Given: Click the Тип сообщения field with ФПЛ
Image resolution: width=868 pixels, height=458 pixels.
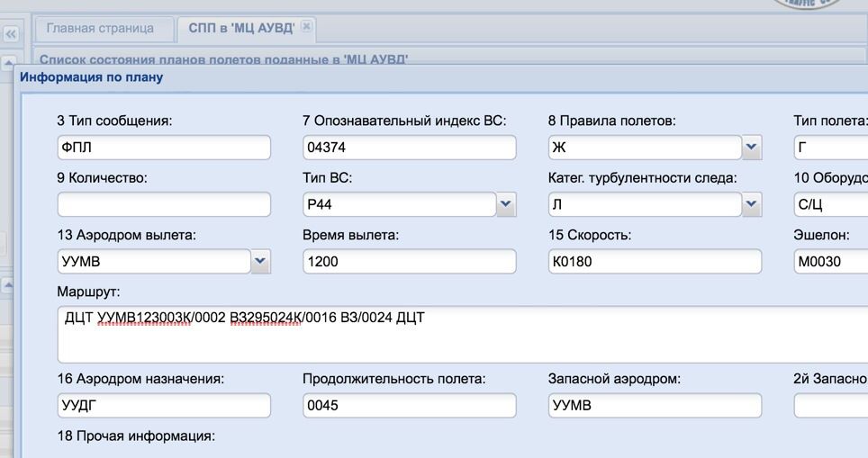Looking at the screenshot, I should click(x=164, y=148).
